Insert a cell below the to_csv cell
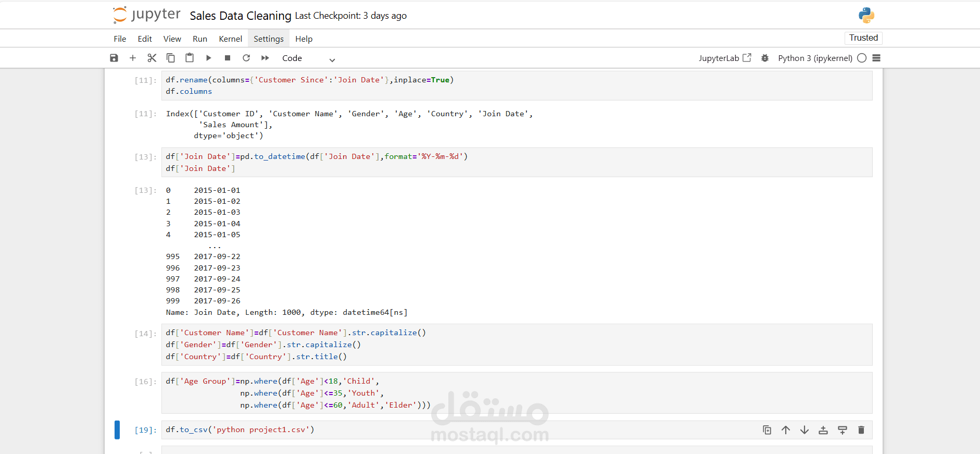The image size is (980, 454). point(843,430)
